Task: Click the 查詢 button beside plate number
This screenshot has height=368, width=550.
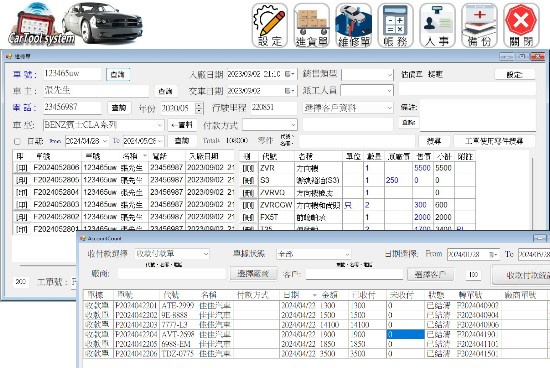Action: click(x=118, y=74)
